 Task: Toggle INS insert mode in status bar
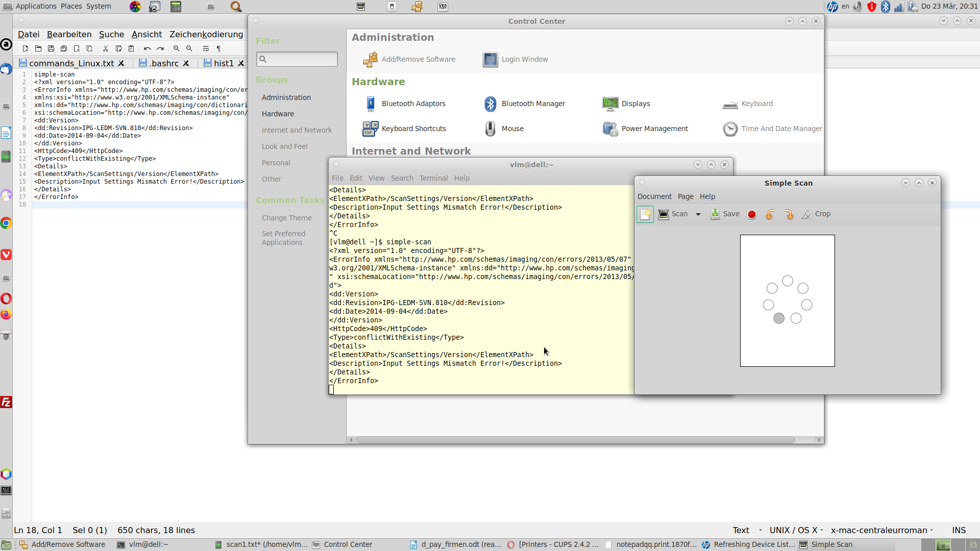(x=959, y=530)
